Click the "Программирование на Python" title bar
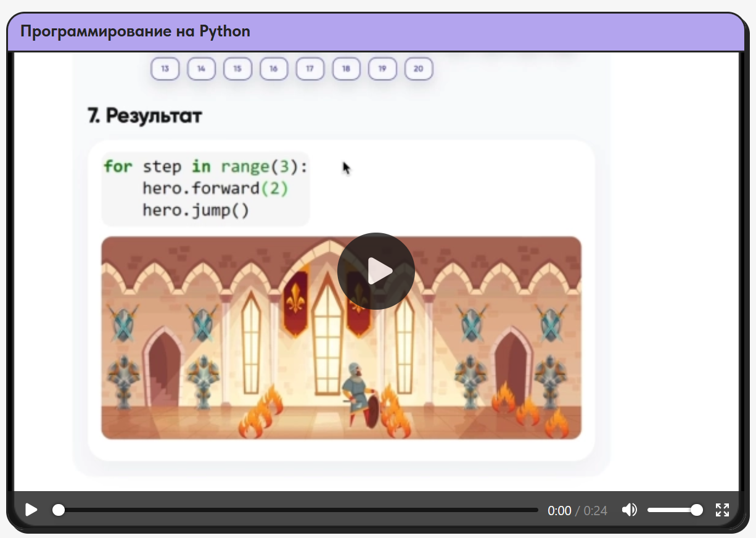 (136, 31)
